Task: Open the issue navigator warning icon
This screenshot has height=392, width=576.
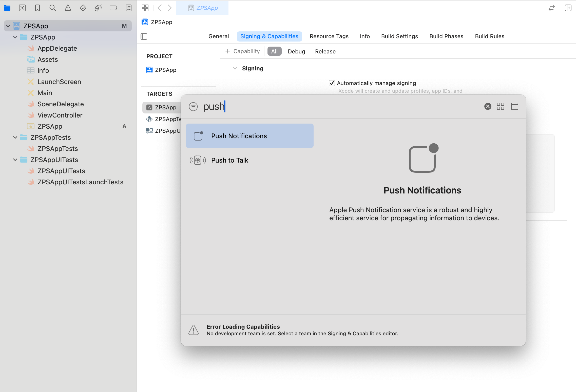Action: coord(68,8)
